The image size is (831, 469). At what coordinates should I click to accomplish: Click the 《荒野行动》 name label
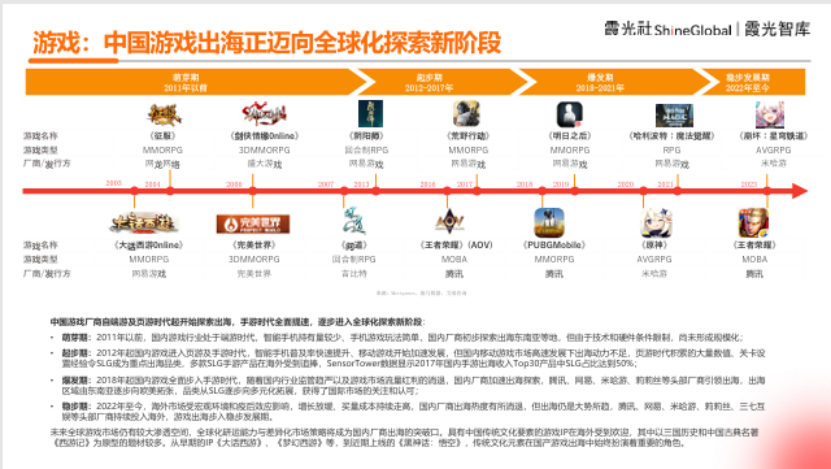pos(468,136)
